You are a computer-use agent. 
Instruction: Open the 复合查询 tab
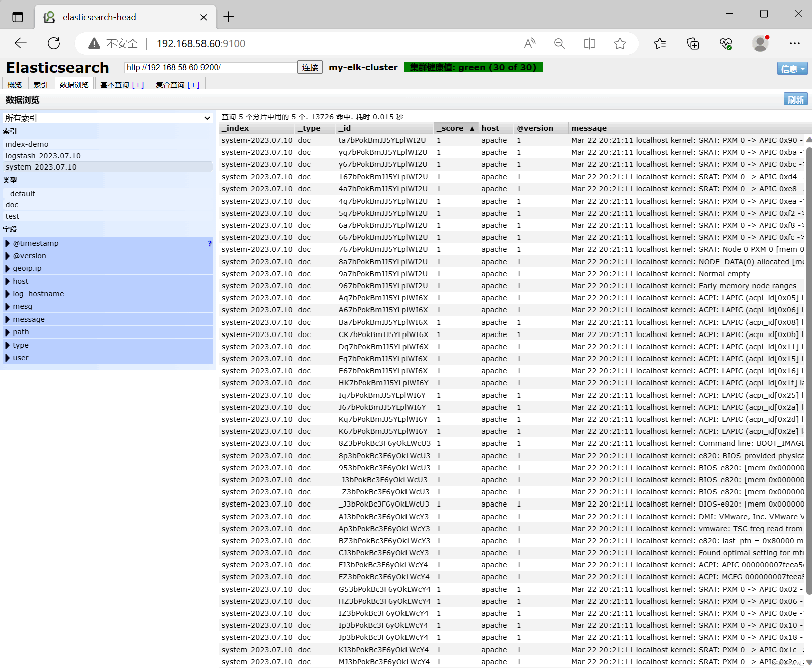pyautogui.click(x=170, y=85)
